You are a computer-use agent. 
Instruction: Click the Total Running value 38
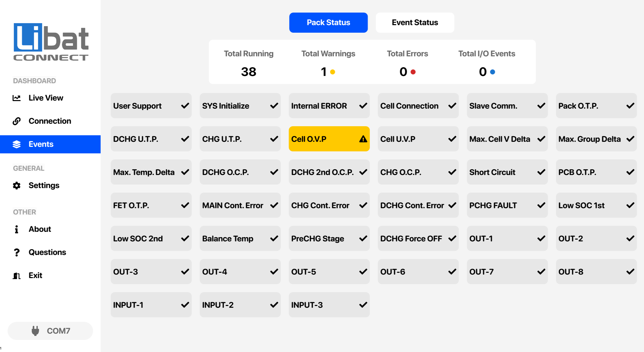[x=249, y=72]
